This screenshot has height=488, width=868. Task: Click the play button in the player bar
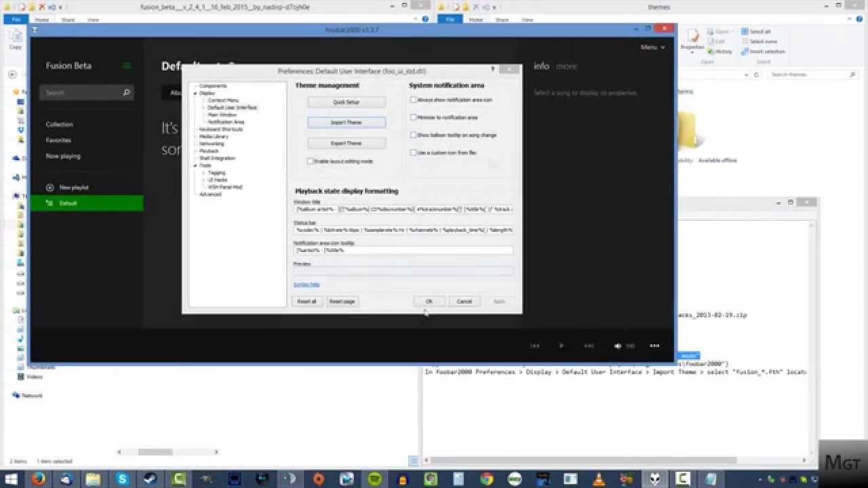point(561,346)
